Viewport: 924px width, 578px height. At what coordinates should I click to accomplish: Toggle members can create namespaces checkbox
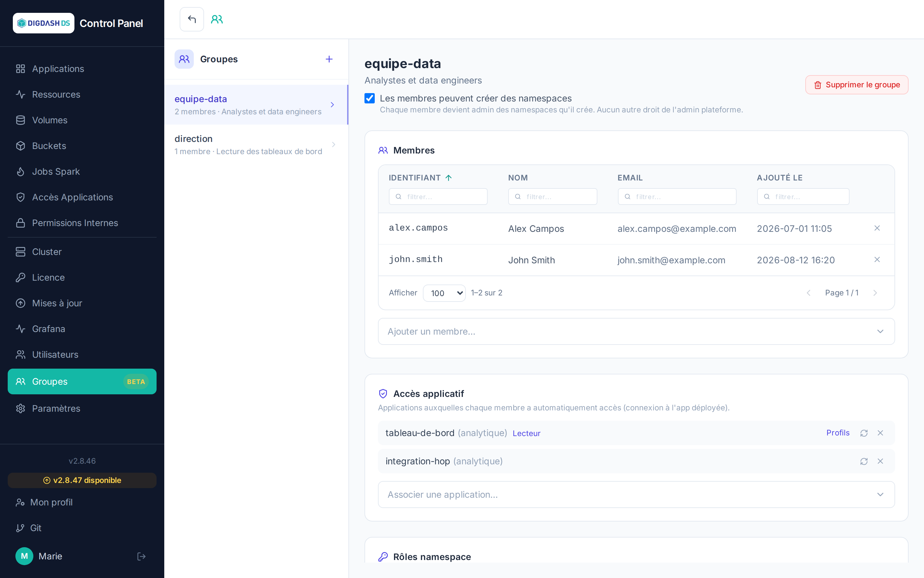[370, 98]
